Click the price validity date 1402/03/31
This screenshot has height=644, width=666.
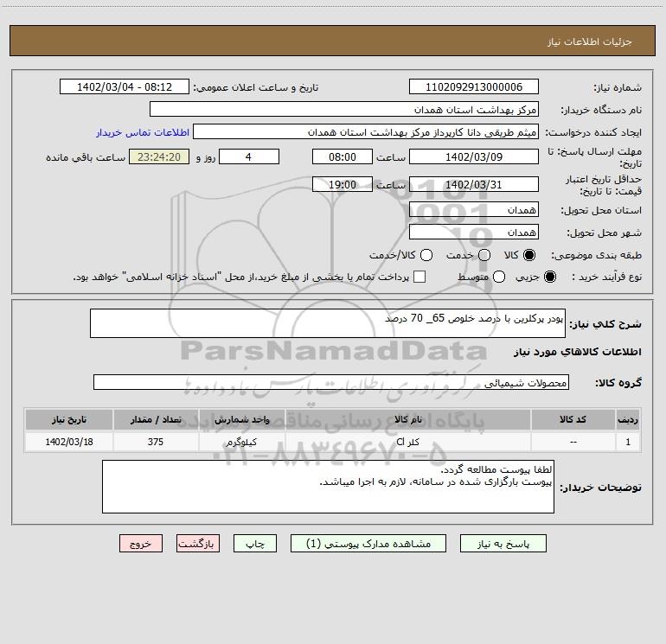tap(474, 184)
